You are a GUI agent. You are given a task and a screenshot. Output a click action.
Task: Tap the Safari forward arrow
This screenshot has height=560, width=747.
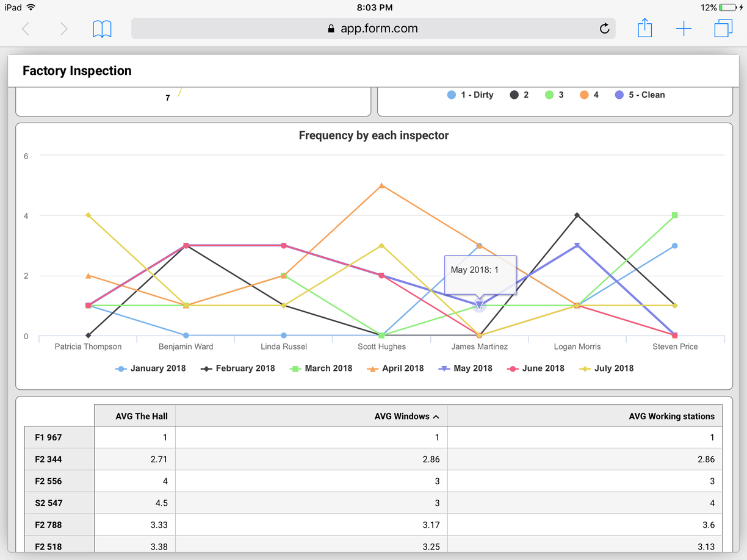[63, 29]
